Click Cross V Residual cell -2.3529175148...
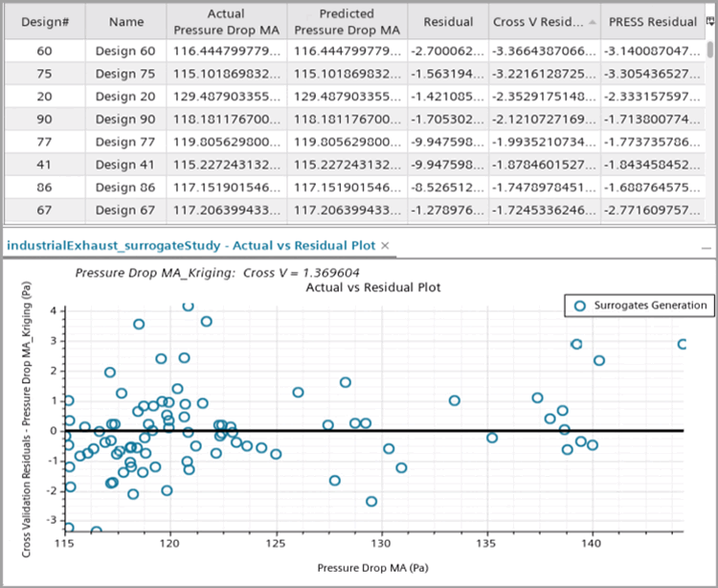Image resolution: width=718 pixels, height=588 pixels. (545, 96)
